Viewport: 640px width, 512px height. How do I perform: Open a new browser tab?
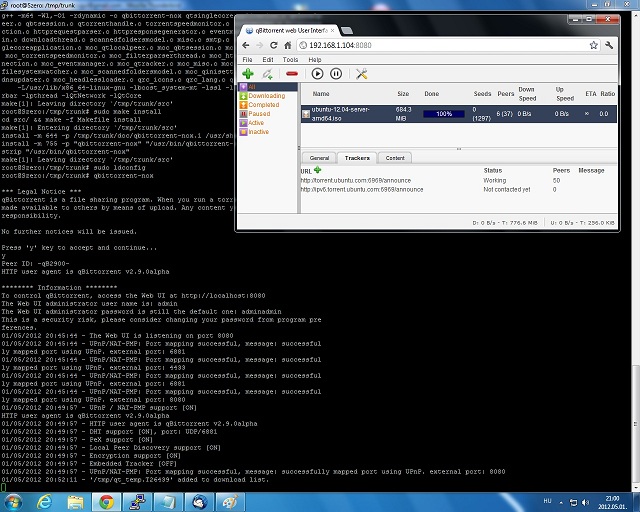(x=347, y=31)
